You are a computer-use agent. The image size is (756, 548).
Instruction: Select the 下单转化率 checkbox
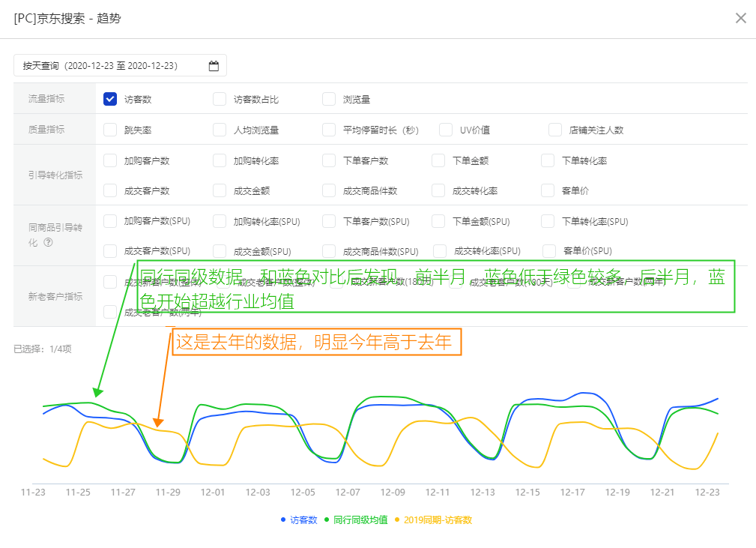pyautogui.click(x=548, y=160)
